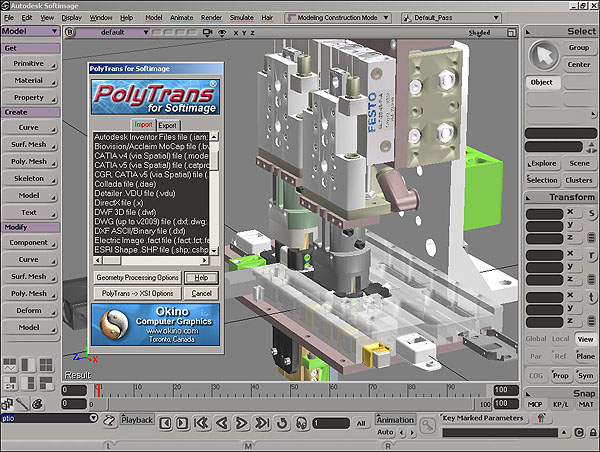Open Modeling Construction Mode dropdown
Screen dimensions: 600x452
tap(338, 18)
